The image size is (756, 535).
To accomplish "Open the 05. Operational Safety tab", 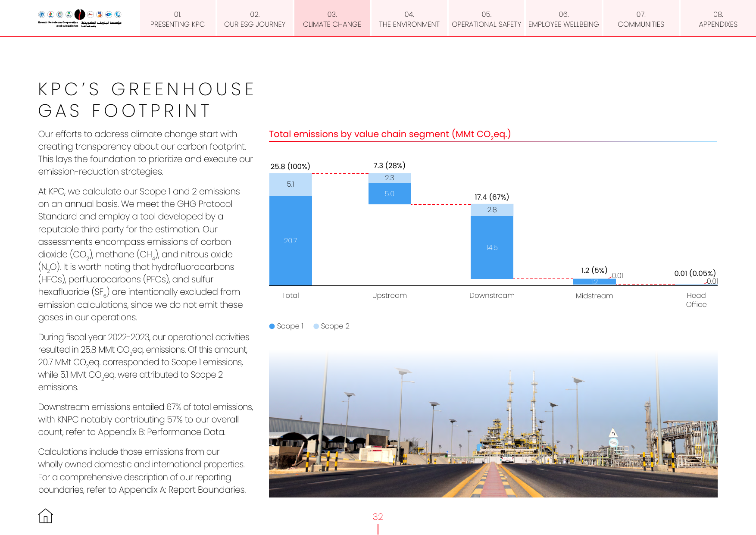I will click(x=486, y=18).
